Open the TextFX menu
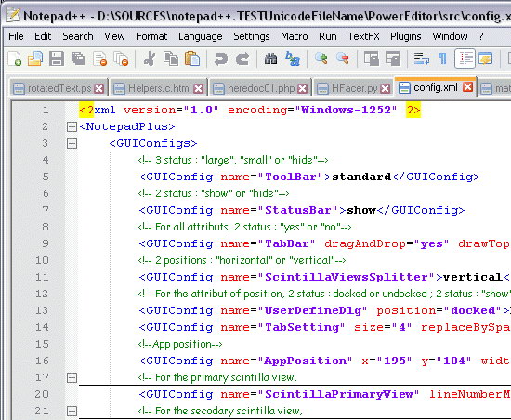 point(363,36)
